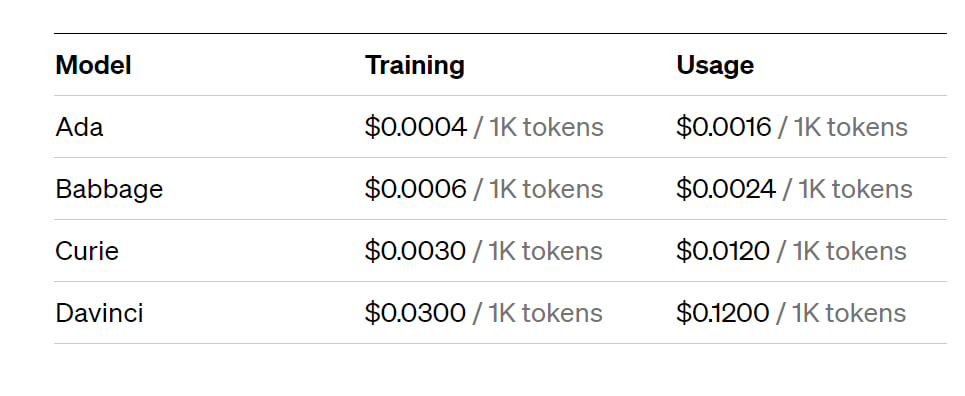The height and width of the screenshot is (396, 965).
Task: Click the Usage column header
Action: point(715,67)
